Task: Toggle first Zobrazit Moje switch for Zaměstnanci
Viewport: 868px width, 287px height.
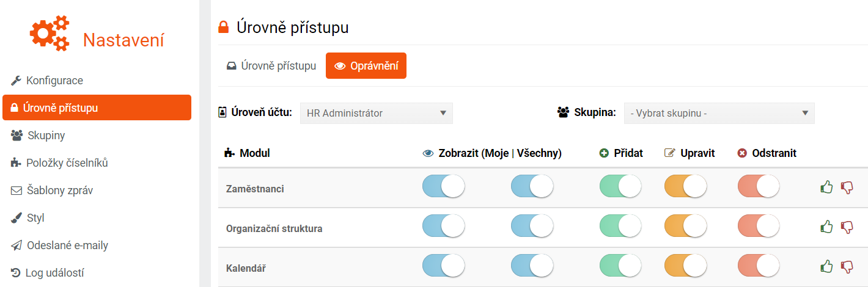Action: point(443,186)
